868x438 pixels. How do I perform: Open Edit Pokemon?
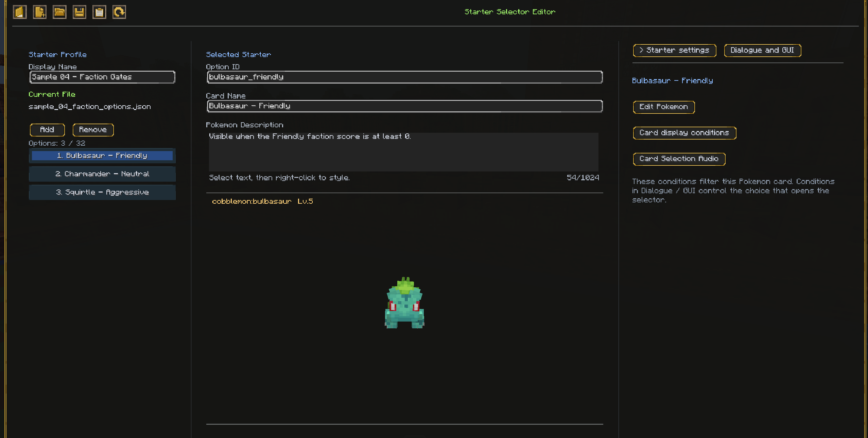point(664,107)
